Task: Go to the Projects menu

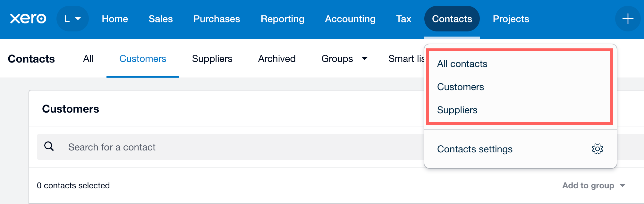Action: (x=511, y=19)
